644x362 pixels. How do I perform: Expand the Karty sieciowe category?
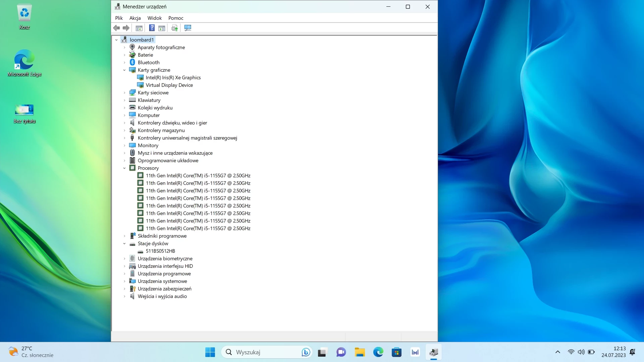pyautogui.click(x=124, y=93)
